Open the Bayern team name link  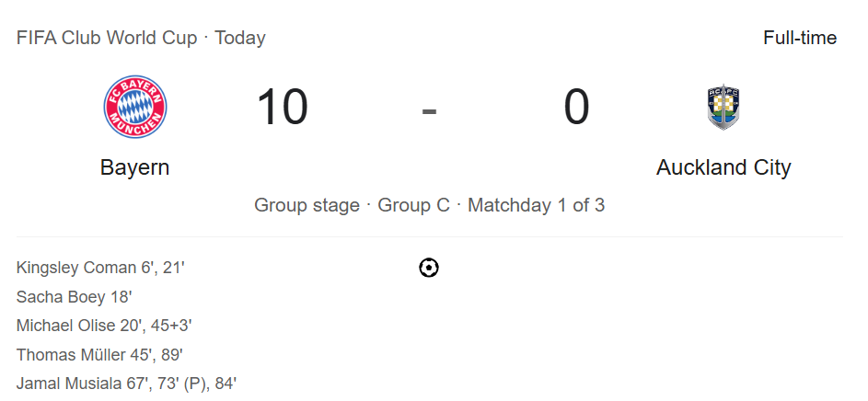(x=135, y=167)
